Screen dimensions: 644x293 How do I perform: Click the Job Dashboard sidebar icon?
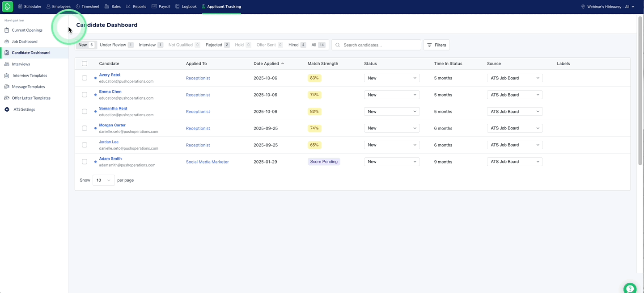[x=7, y=42]
